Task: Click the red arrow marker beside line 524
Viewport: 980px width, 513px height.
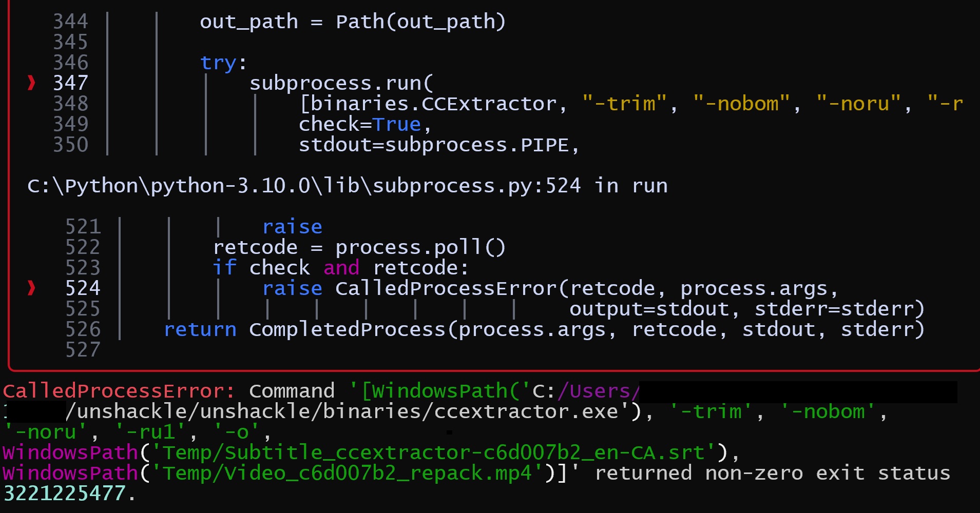Action: [31, 288]
